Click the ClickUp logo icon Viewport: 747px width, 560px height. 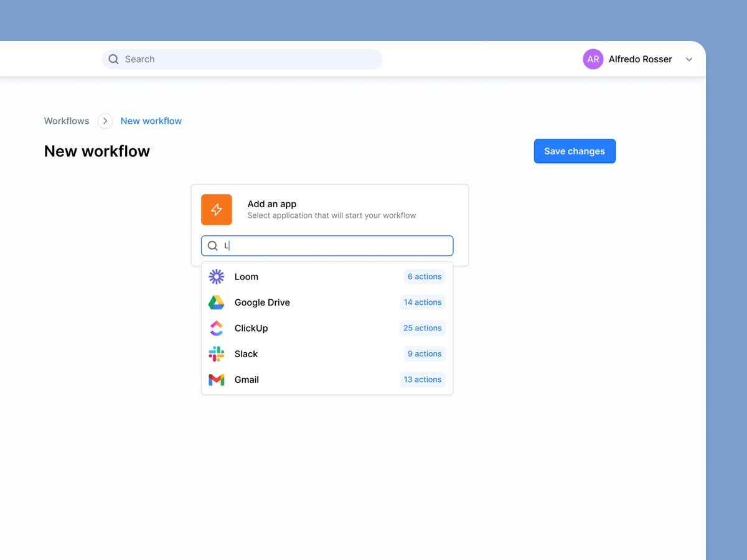click(216, 328)
